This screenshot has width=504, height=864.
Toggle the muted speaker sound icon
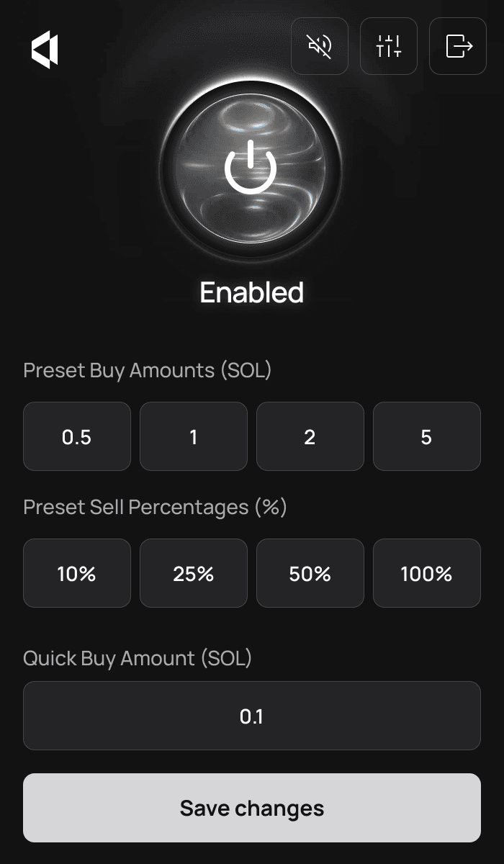(x=320, y=46)
